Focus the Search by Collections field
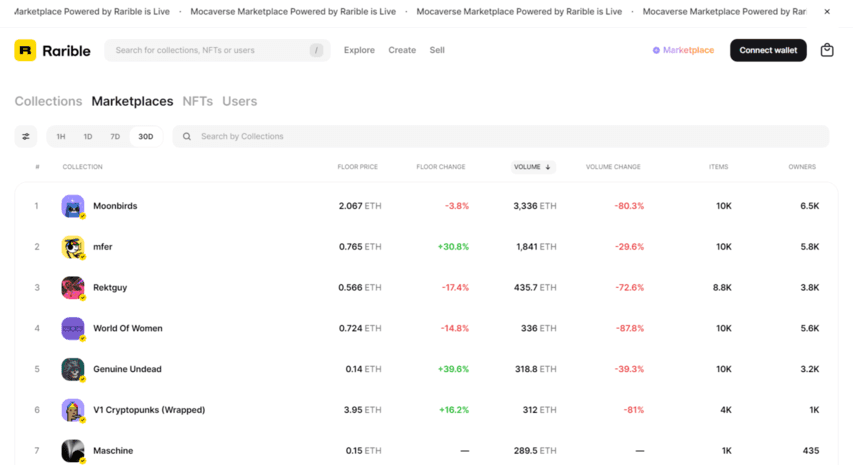Screen dimensions: 853x465 pos(501,137)
